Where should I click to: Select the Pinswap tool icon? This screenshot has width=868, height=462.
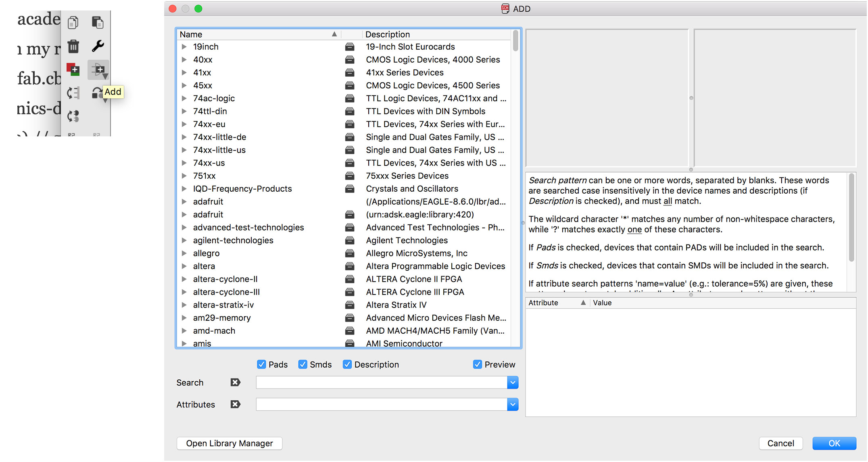(73, 92)
